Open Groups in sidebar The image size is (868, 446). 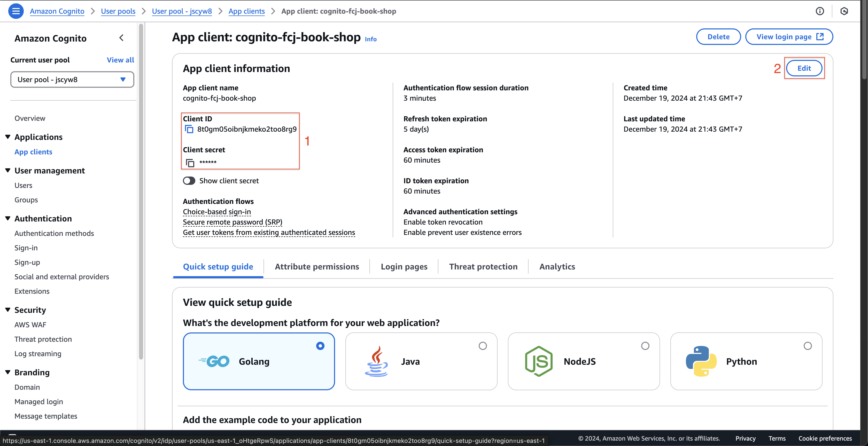tap(26, 200)
